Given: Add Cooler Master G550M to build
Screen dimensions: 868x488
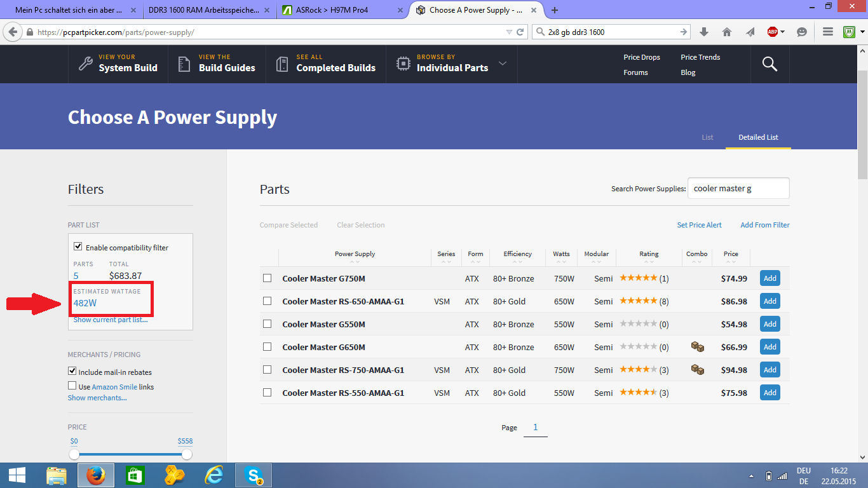Looking at the screenshot, I should coord(770,324).
